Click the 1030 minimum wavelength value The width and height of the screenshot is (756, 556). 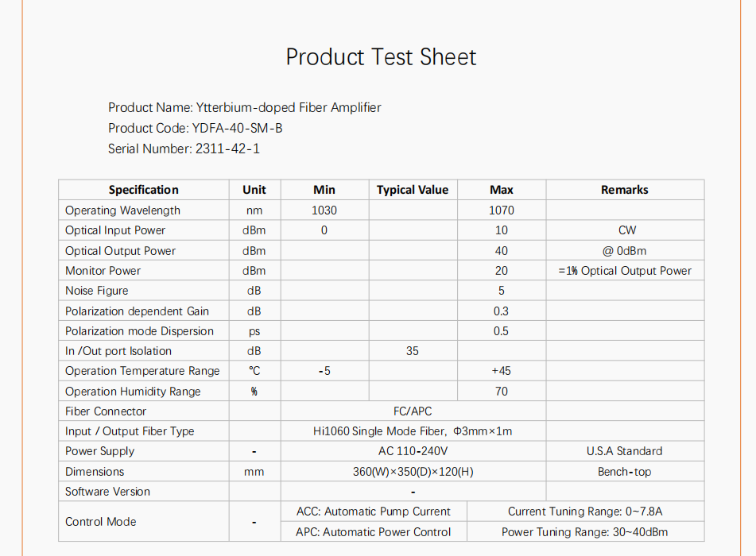pyautogui.click(x=324, y=210)
